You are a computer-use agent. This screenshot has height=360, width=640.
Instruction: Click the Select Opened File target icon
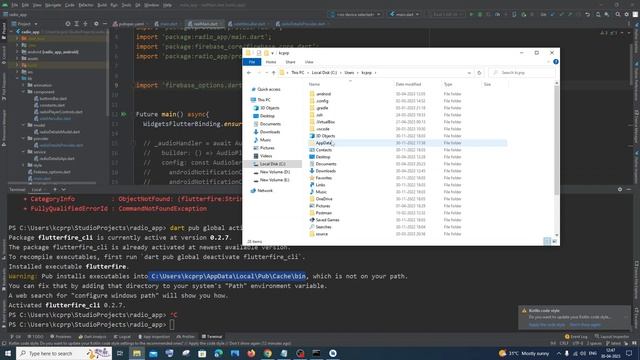click(68, 24)
